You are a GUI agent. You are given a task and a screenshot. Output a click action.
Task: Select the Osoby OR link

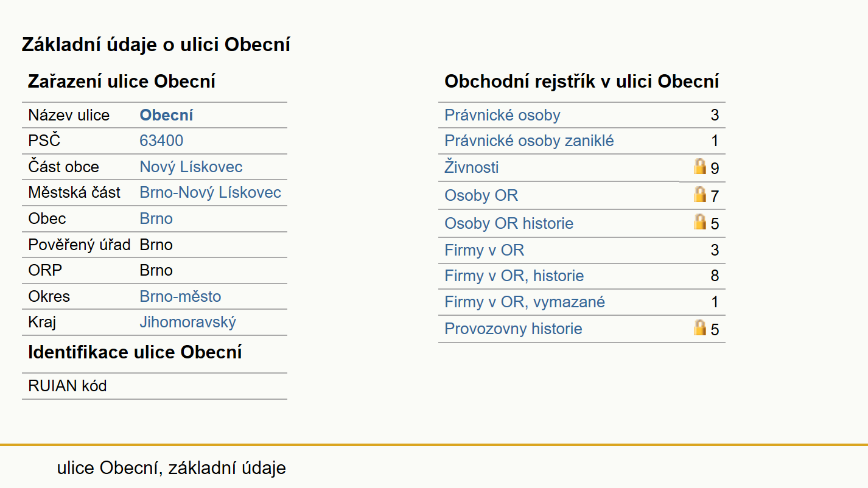[x=481, y=196]
